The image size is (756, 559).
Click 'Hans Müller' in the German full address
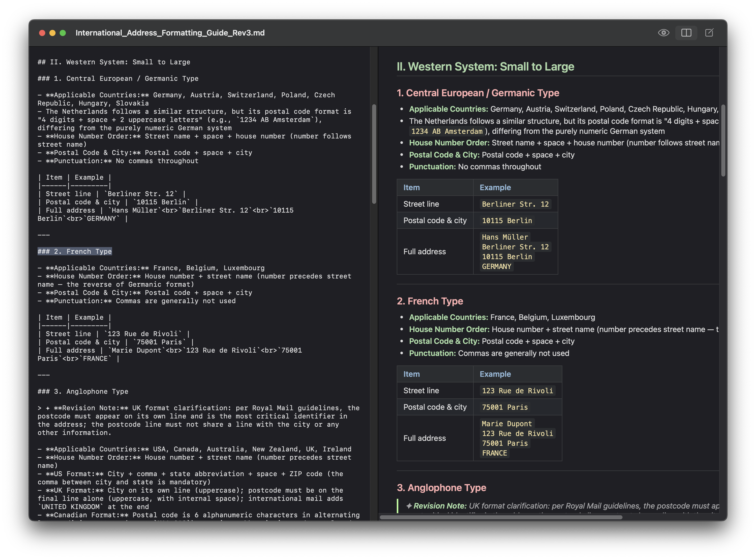click(x=505, y=237)
